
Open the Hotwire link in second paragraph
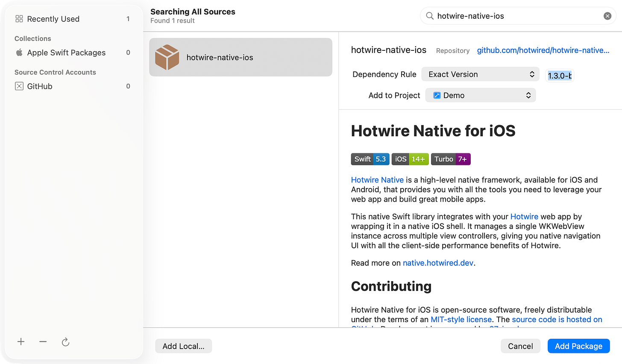[x=524, y=217]
